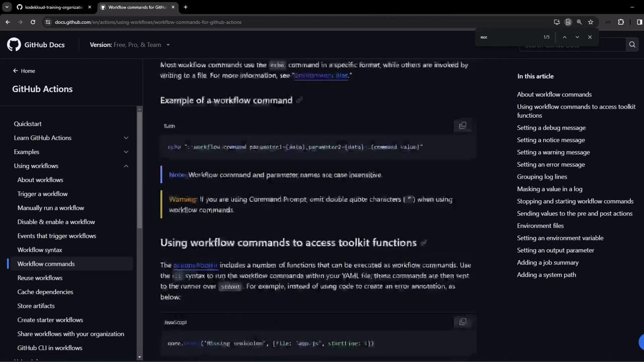Jump to About workflow commands section
The image size is (644, 362).
tap(554, 95)
